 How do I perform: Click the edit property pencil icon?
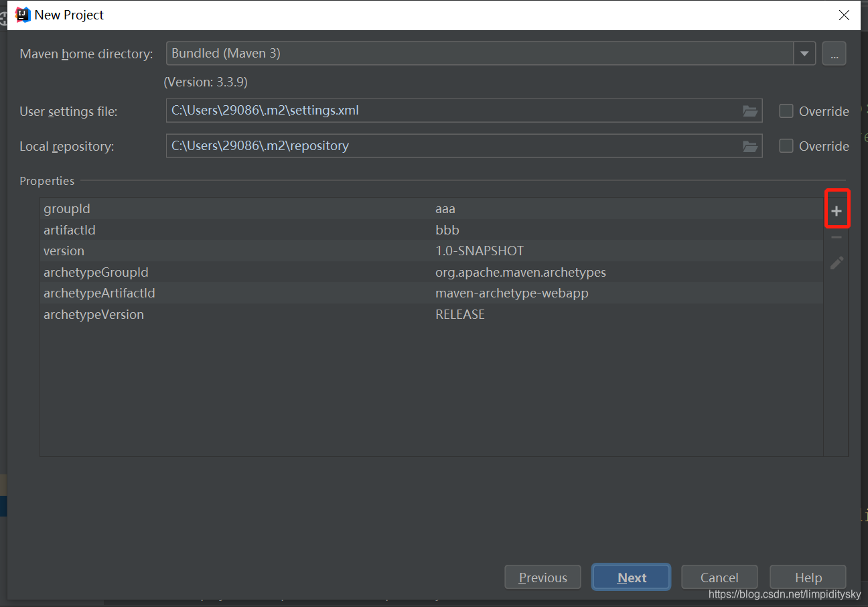837,263
